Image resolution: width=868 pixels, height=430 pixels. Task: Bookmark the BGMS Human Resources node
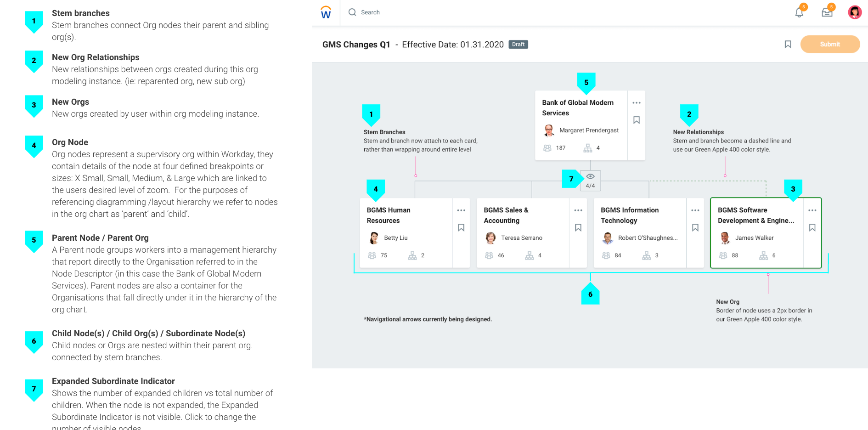coord(461,227)
